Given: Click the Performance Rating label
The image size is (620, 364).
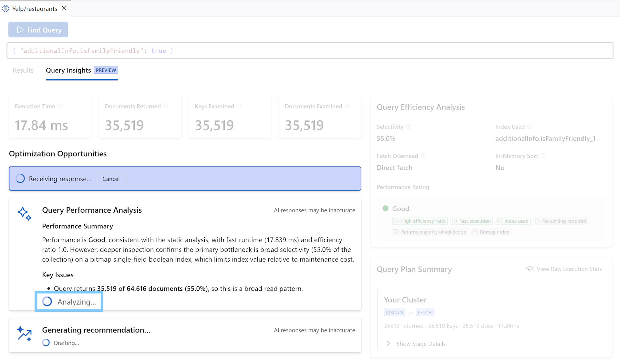Looking at the screenshot, I should [x=403, y=187].
